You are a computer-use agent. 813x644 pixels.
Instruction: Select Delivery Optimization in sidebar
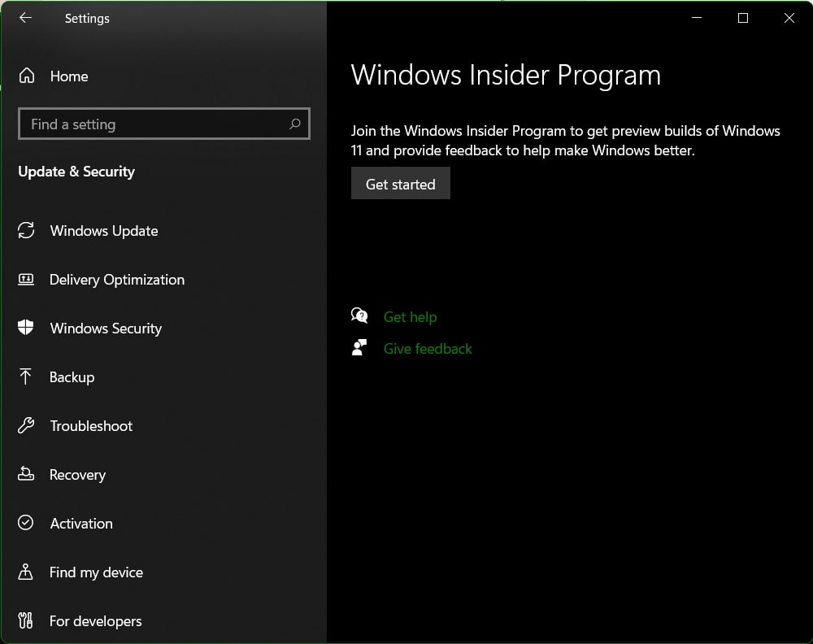click(116, 280)
